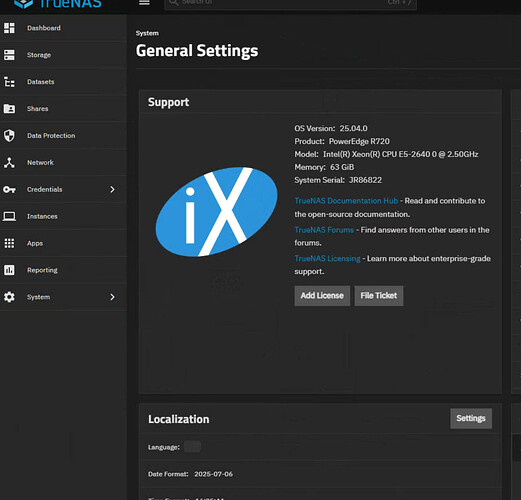Focus the Search UI input field
521x500 pixels.
click(290, 3)
